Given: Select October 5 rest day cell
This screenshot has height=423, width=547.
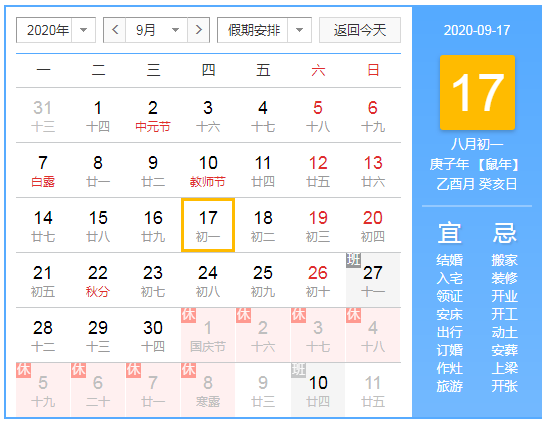Looking at the screenshot, I should tap(43, 390).
